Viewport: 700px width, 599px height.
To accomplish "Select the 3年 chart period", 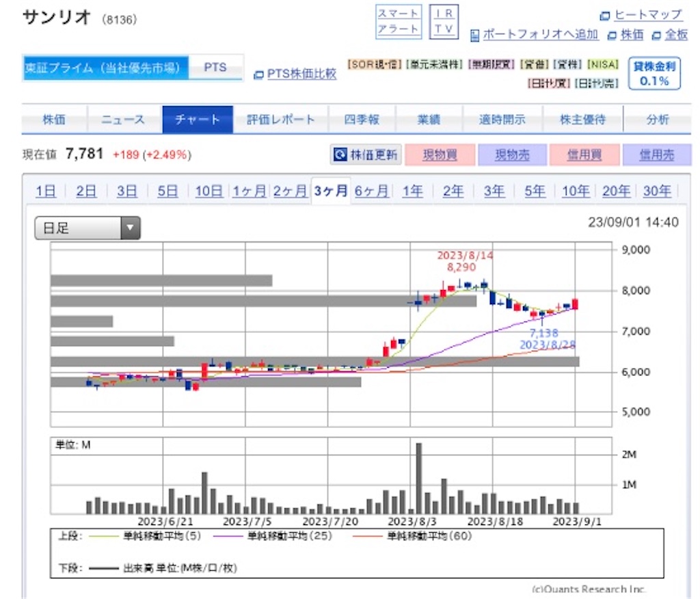I will [494, 191].
